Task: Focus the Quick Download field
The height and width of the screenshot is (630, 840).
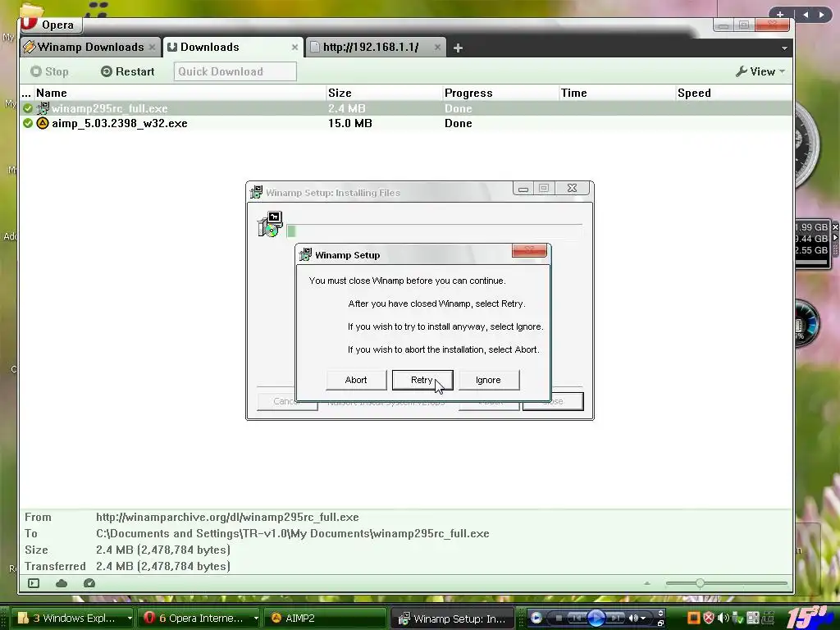Action: (x=235, y=71)
